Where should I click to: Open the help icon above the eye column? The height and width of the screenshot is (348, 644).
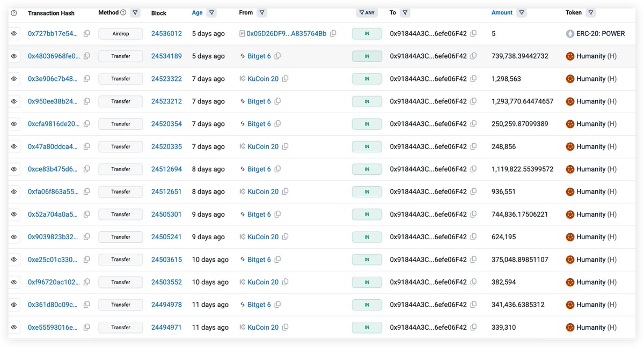pos(14,13)
